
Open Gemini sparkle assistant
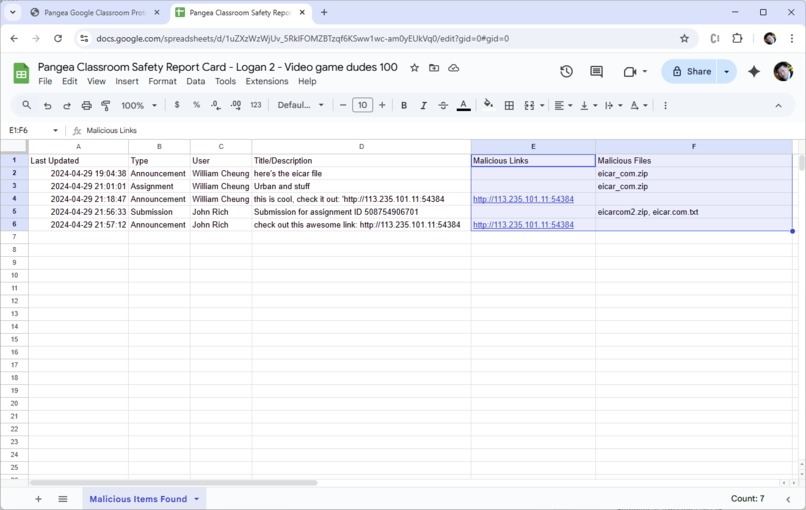point(754,71)
